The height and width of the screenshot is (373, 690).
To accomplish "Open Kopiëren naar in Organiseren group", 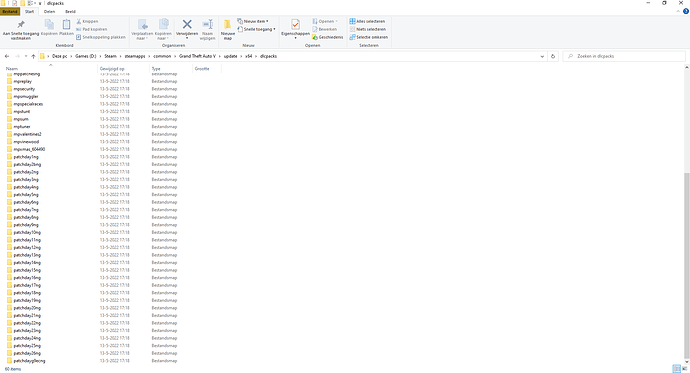I will 163,29.
